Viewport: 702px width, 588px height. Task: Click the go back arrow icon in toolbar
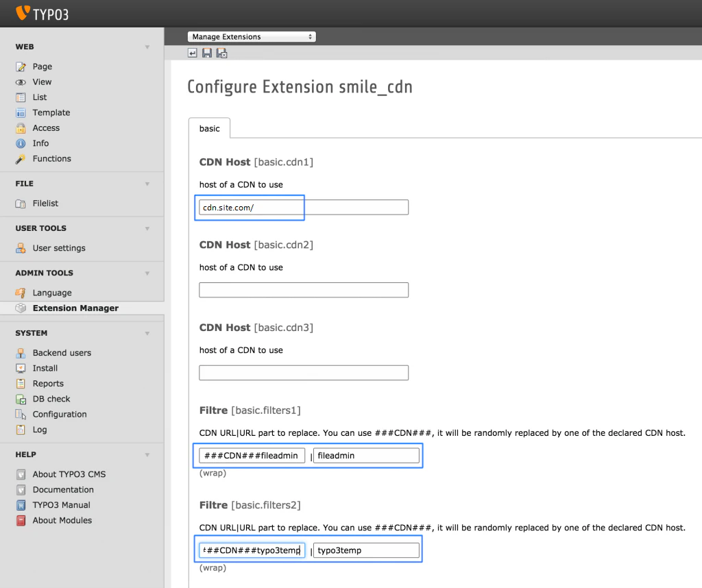pyautogui.click(x=192, y=53)
